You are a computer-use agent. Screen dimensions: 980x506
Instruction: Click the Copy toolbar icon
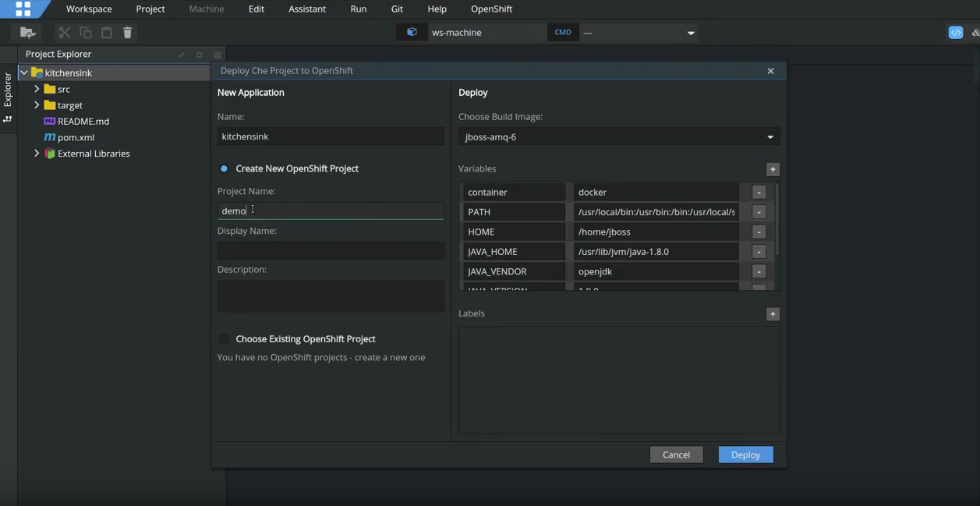point(86,32)
